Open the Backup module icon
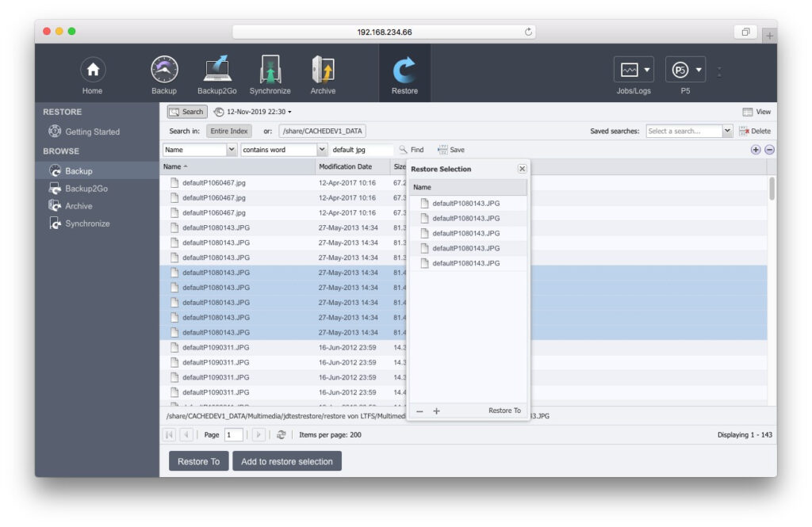This screenshot has height=527, width=812. [x=164, y=71]
